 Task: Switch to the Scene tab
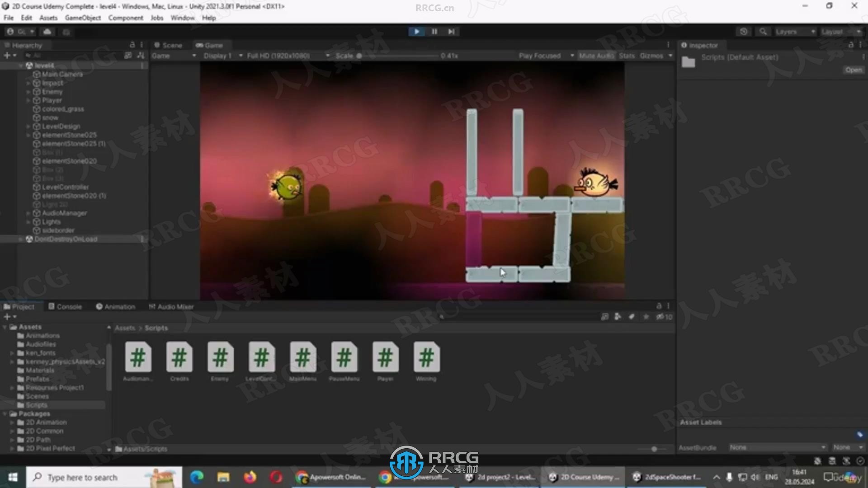click(168, 45)
